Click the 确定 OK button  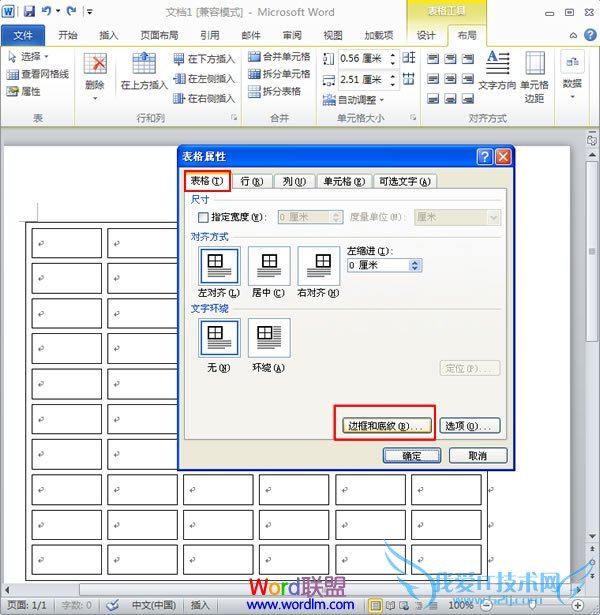tap(412, 456)
